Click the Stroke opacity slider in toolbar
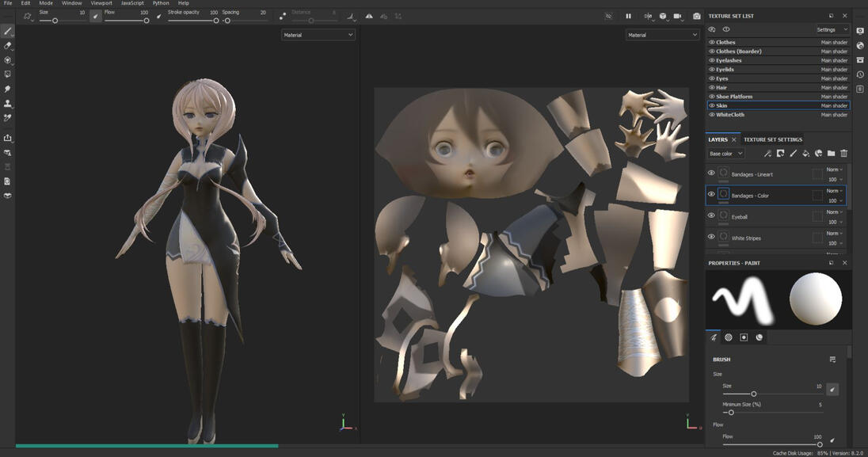This screenshot has height=457, width=868. (x=193, y=21)
